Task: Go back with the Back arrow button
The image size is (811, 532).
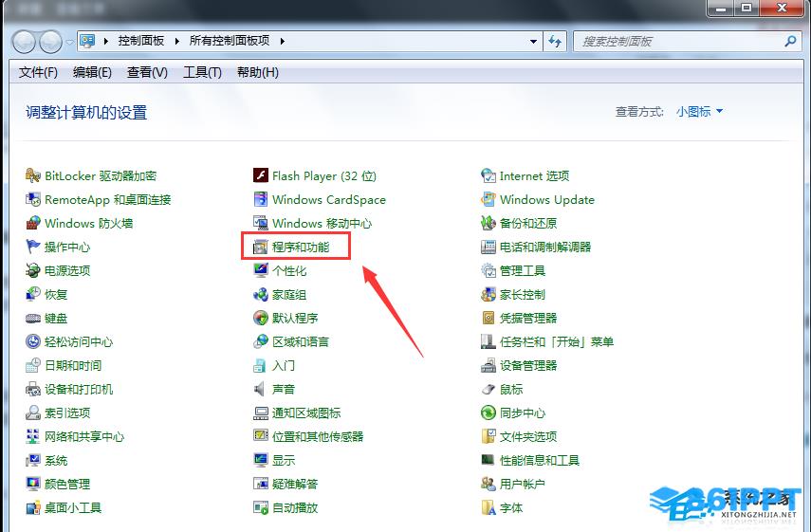Action: [24, 42]
